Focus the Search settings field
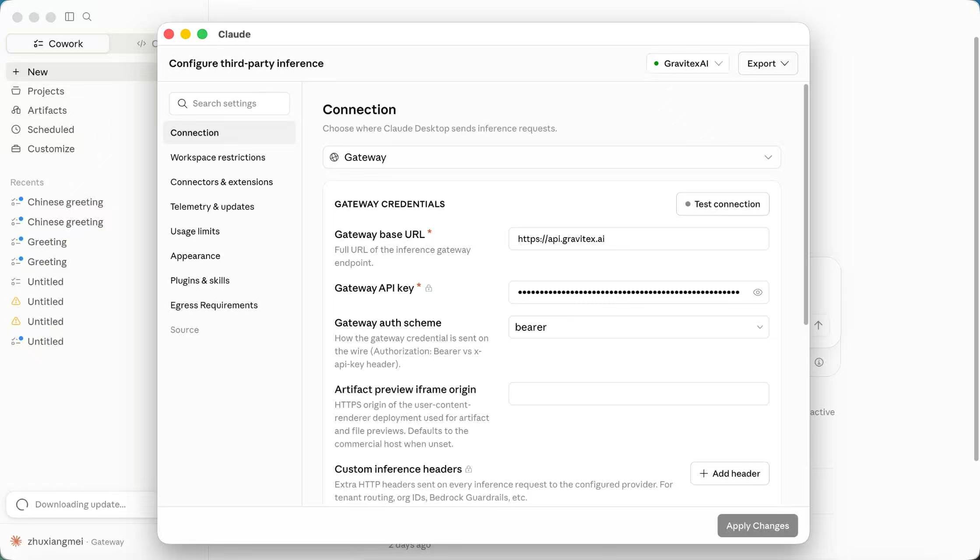This screenshot has height=560, width=980. click(x=229, y=103)
